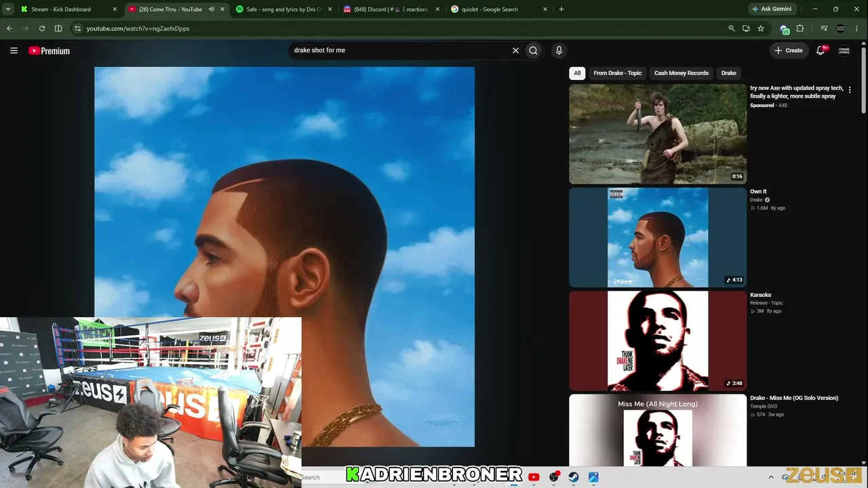Screen dimensions: 868x488
Task: Filter by From Drake - Topic chip
Action: pos(618,73)
